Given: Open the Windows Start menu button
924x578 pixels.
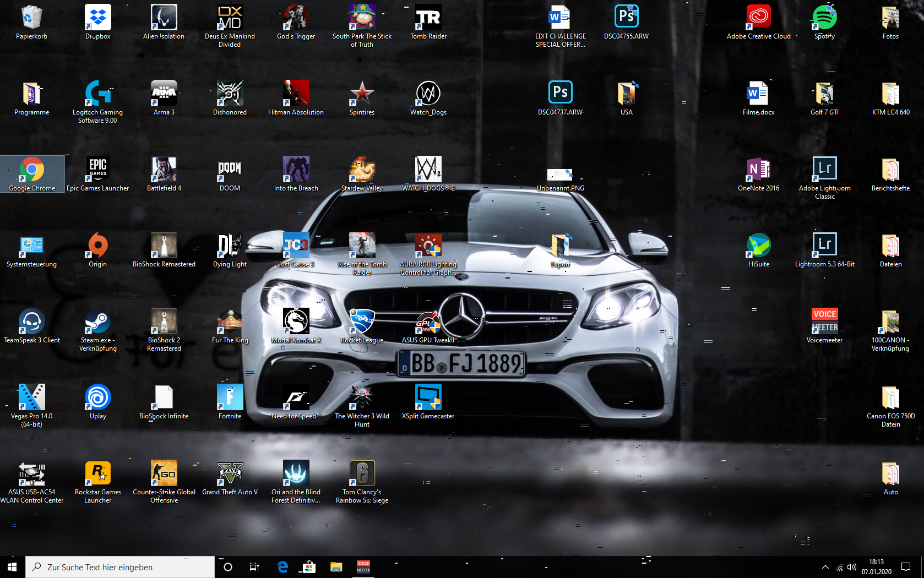Looking at the screenshot, I should [x=12, y=567].
